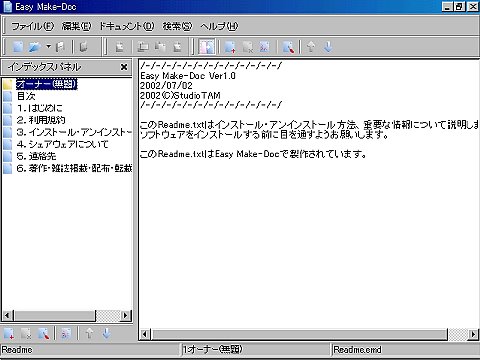Click the copy pages icon in edit toolbar

(143, 47)
